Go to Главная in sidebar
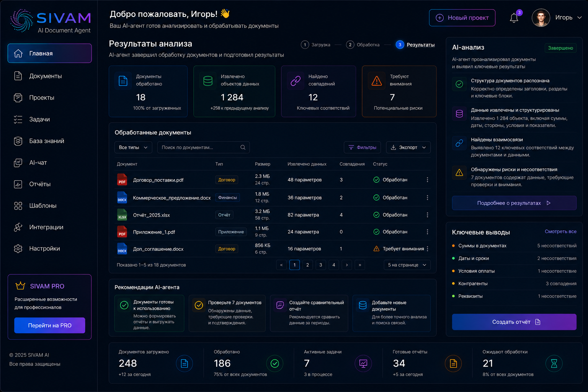This screenshot has width=588, height=392. click(x=49, y=53)
